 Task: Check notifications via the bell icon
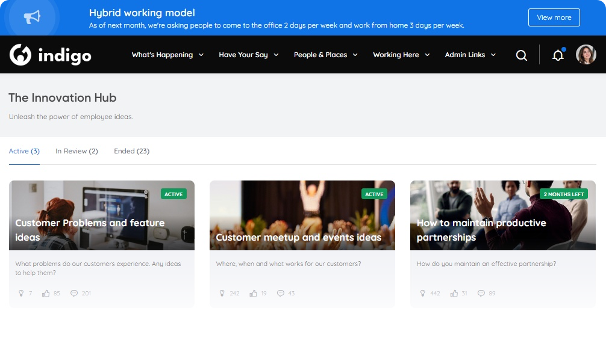pos(557,55)
